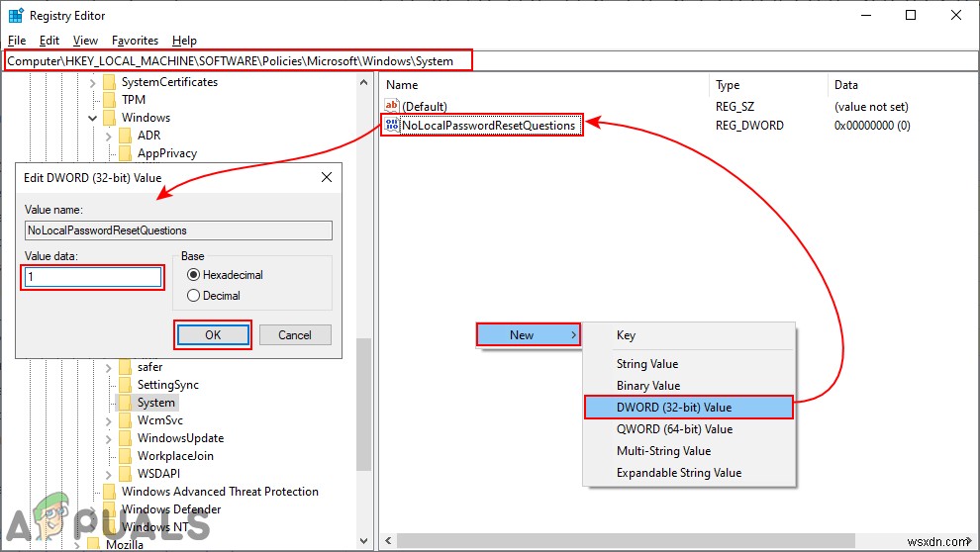Screen dimensions: 980x552
Task: Select the Hexadecimal base option
Action: (x=193, y=275)
